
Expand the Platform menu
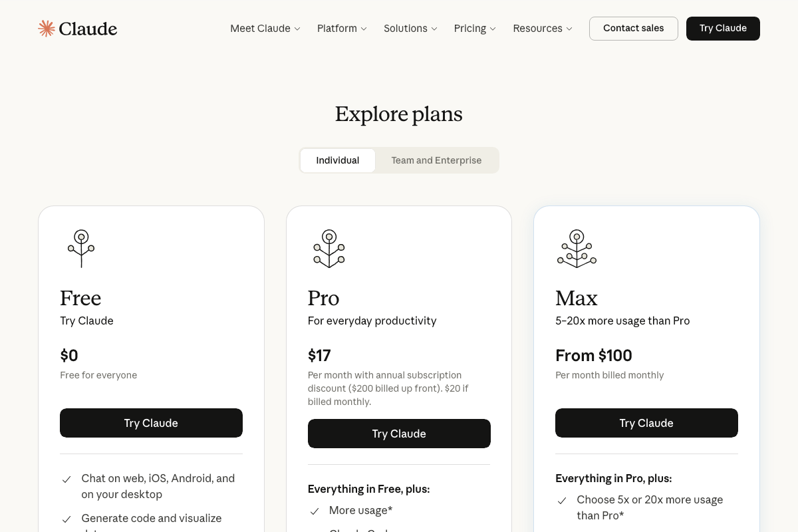pyautogui.click(x=341, y=28)
